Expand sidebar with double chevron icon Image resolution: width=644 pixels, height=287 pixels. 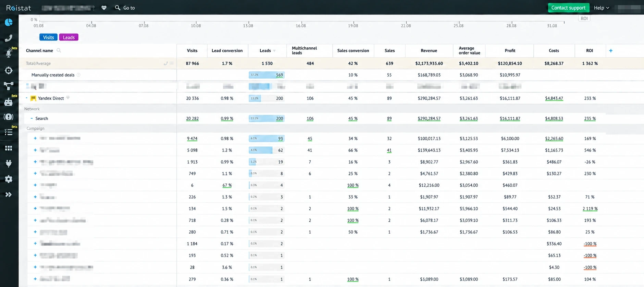click(x=9, y=194)
